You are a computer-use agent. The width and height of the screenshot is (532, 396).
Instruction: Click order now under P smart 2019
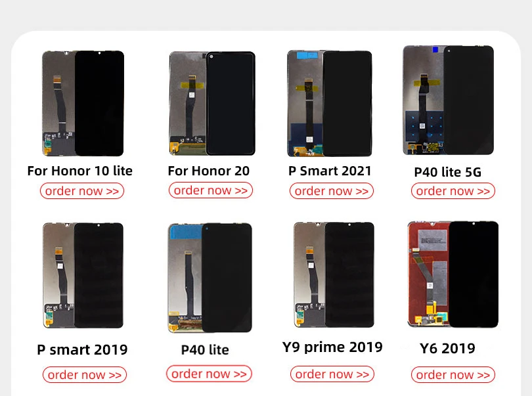(85, 375)
